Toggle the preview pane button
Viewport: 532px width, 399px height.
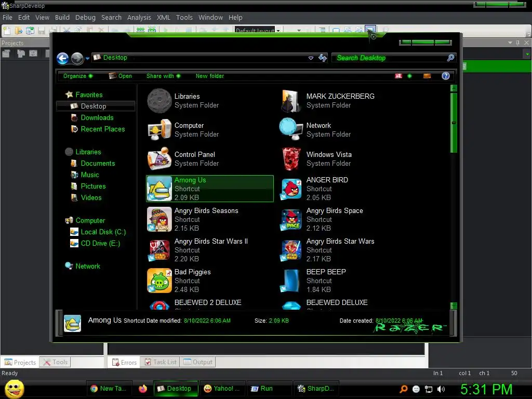coord(427,76)
